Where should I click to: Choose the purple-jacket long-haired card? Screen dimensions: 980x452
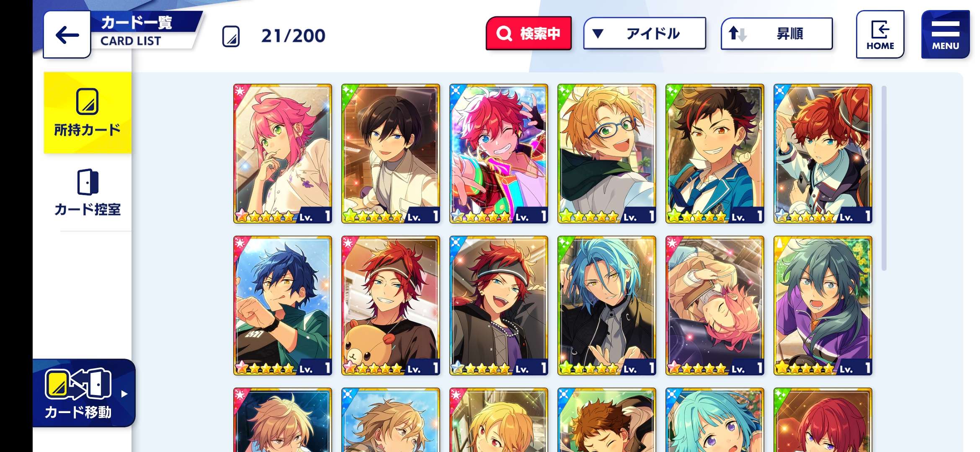coord(823,306)
